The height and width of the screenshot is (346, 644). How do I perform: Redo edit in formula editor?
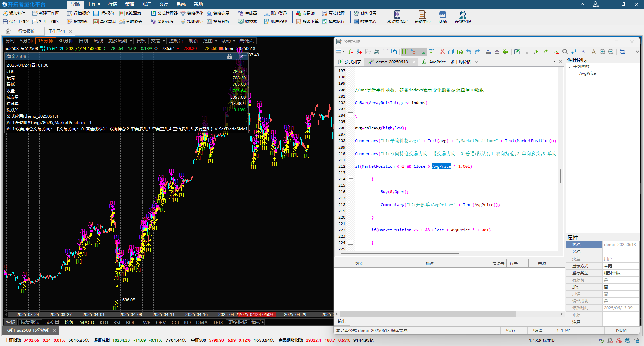(477, 52)
